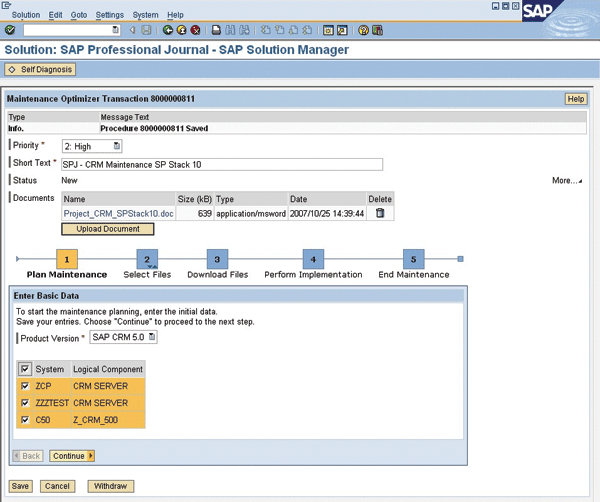600x502 pixels.
Task: Click the Continue button
Action: [x=72, y=456]
